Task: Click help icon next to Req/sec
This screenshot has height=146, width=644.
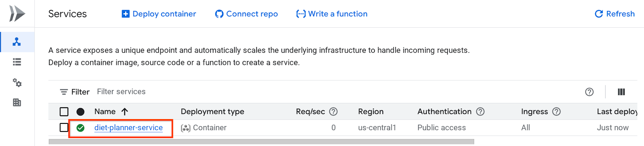Action: (333, 111)
